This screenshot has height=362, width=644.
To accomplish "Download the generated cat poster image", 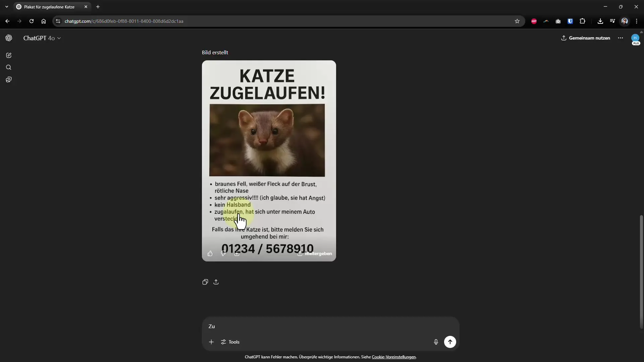I will pos(237,253).
